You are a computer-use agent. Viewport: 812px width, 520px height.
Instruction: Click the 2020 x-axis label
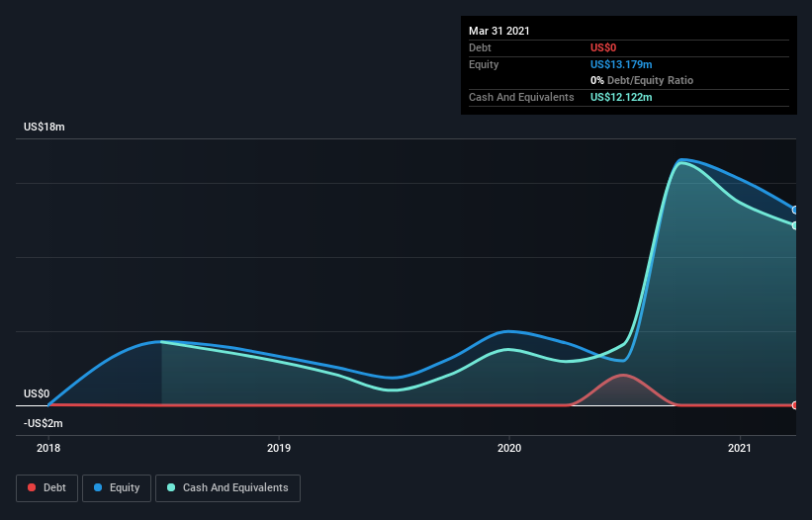(509, 448)
